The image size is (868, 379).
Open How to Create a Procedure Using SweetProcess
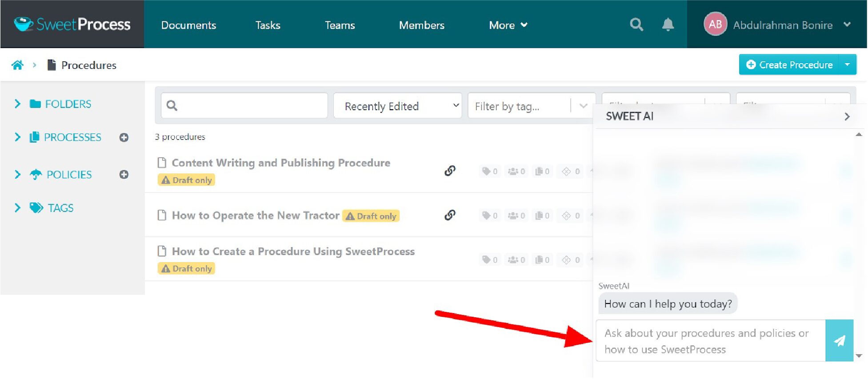coord(293,251)
